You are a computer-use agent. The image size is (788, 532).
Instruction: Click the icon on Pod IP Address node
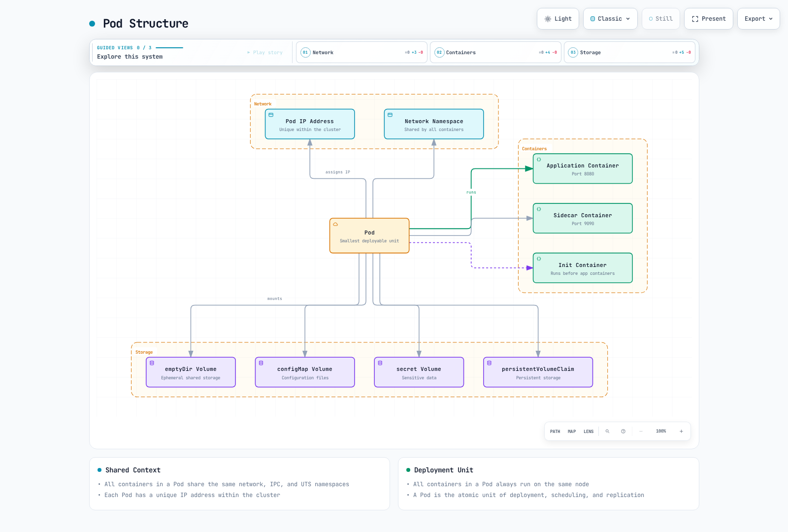click(x=271, y=115)
